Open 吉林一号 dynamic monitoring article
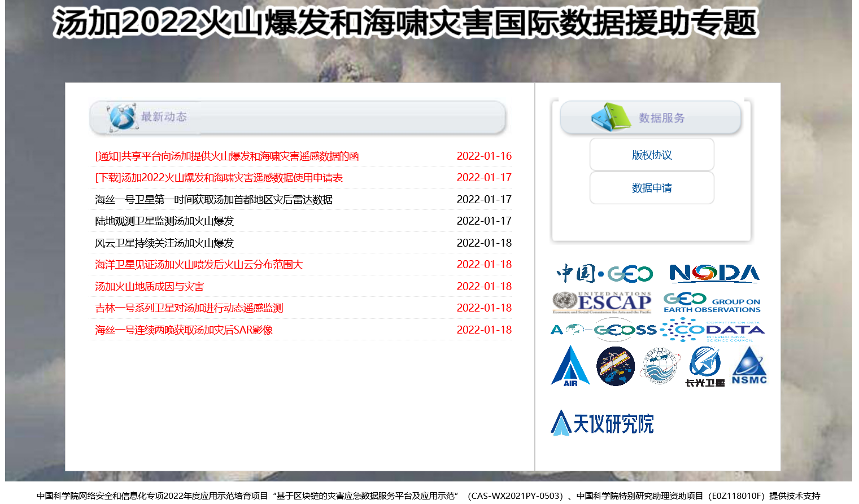859x504 pixels. [189, 308]
